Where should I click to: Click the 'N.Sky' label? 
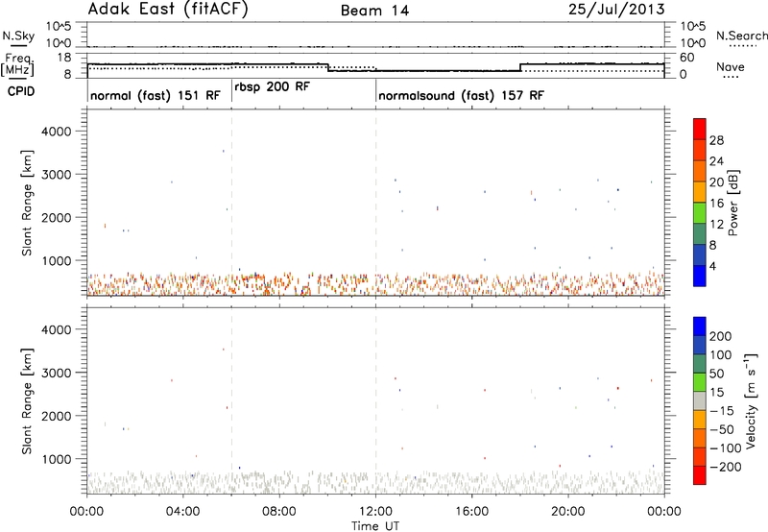tap(18, 36)
